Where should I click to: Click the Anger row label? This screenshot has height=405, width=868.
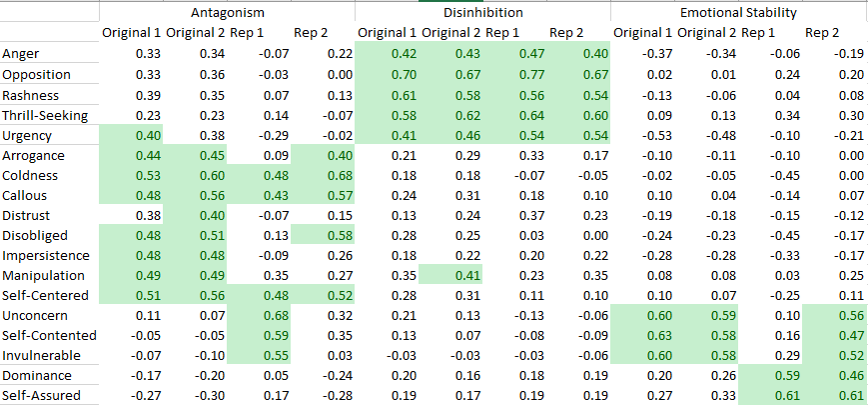(22, 53)
